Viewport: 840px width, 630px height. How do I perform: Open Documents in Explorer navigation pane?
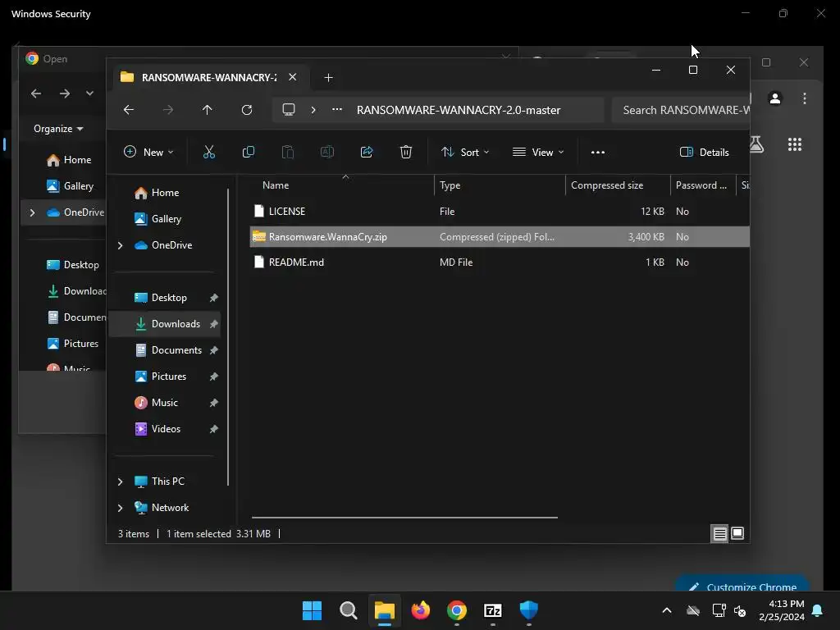coord(176,349)
